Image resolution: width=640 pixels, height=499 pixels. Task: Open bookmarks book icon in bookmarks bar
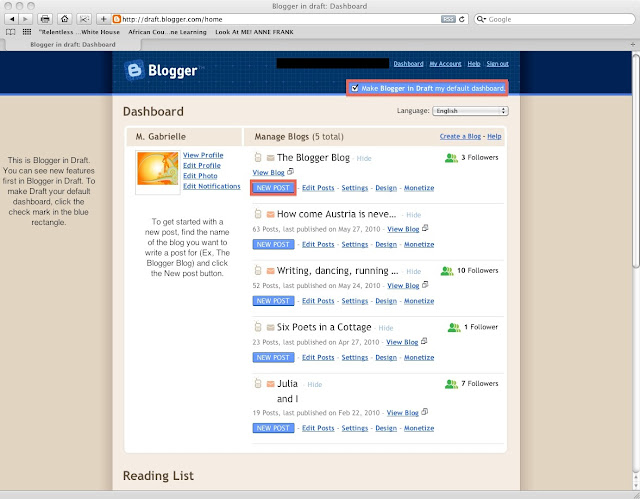pyautogui.click(x=11, y=32)
